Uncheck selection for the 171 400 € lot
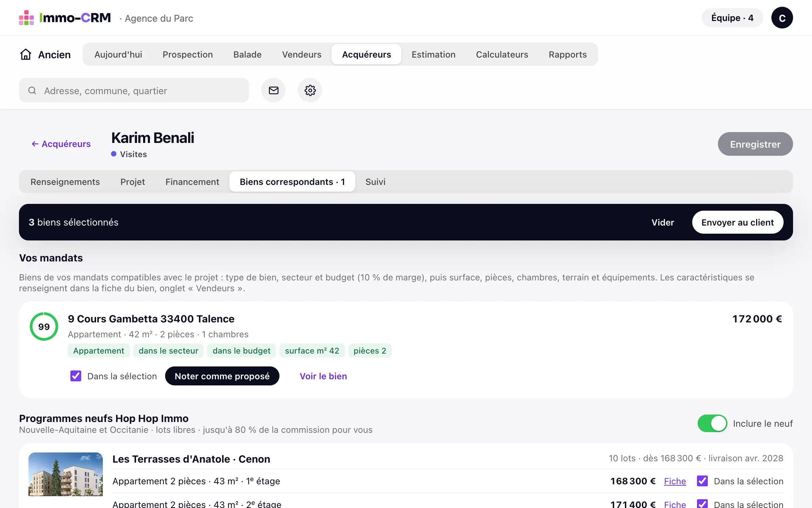 (702, 504)
